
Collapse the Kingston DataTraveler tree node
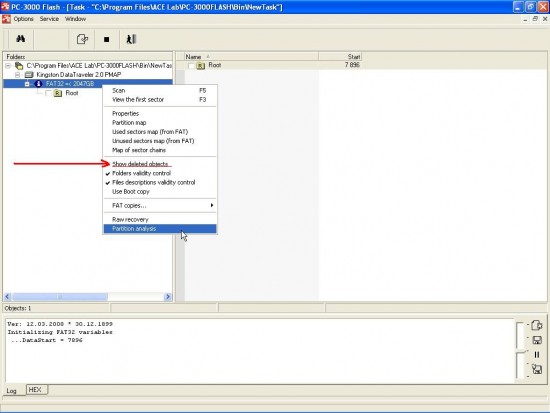(18, 75)
